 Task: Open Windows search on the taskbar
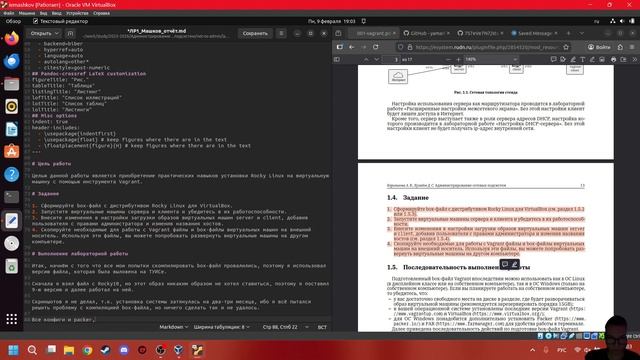click(32, 350)
